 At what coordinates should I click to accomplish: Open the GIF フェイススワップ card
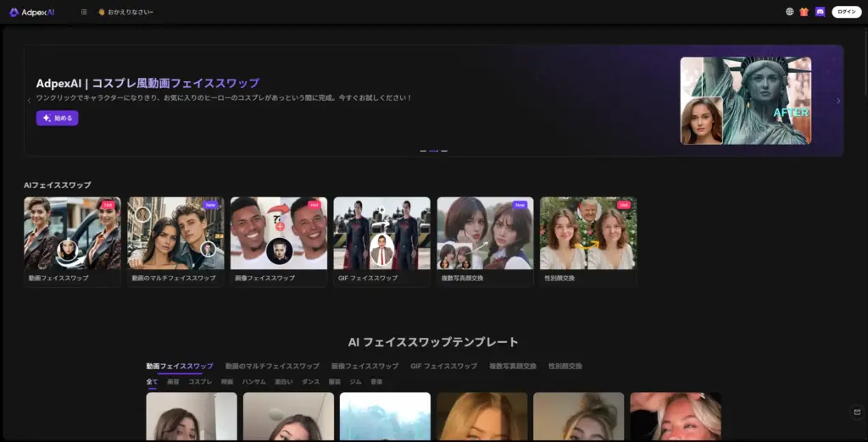[x=382, y=241]
